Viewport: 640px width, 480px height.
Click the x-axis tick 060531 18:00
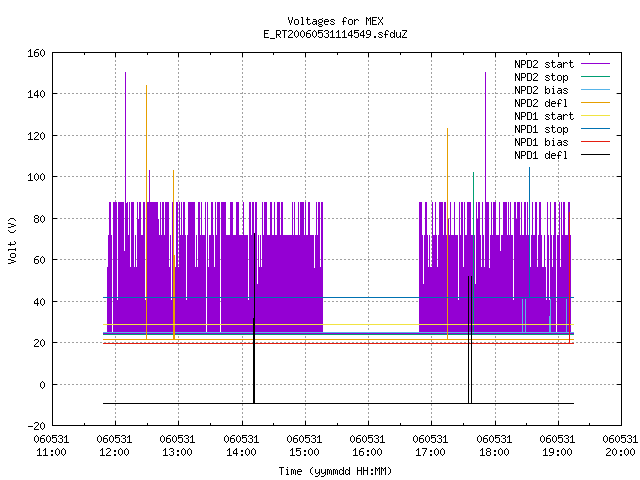click(x=494, y=446)
